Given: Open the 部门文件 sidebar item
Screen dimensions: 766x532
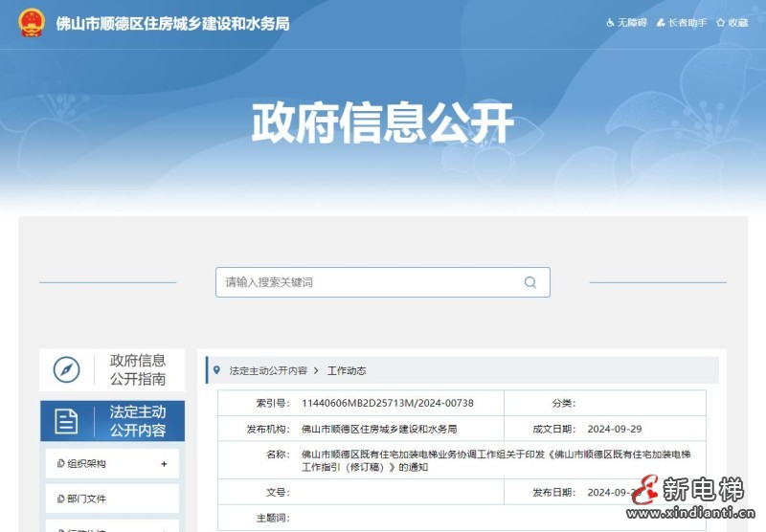Looking at the screenshot, I should coord(87,499).
